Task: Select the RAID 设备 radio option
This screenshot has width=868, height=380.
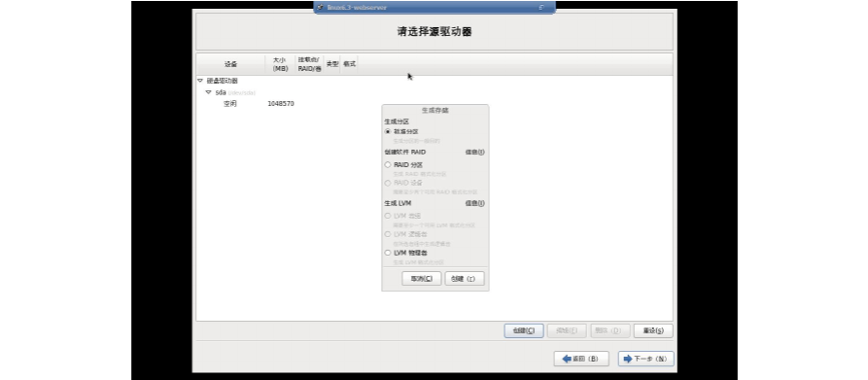Action: (388, 183)
